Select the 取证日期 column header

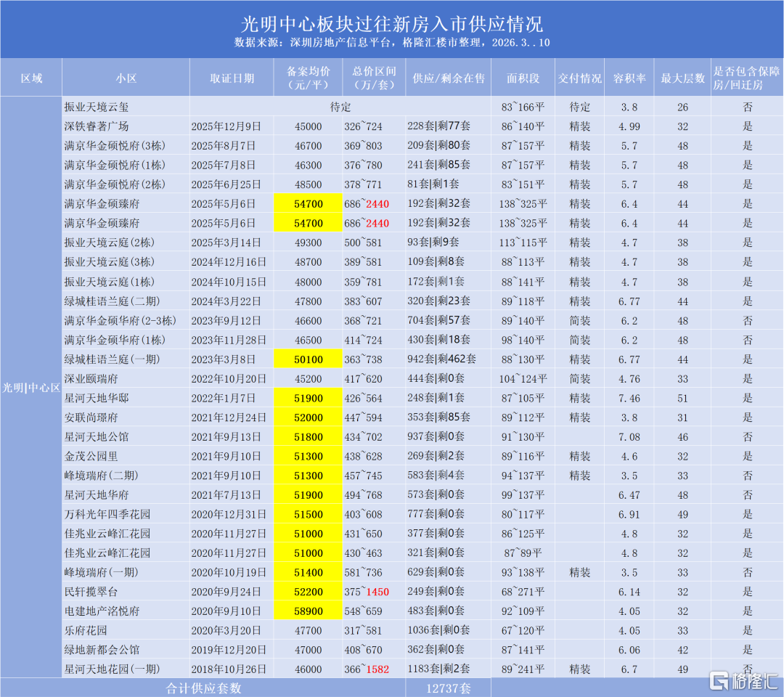pyautogui.click(x=232, y=78)
